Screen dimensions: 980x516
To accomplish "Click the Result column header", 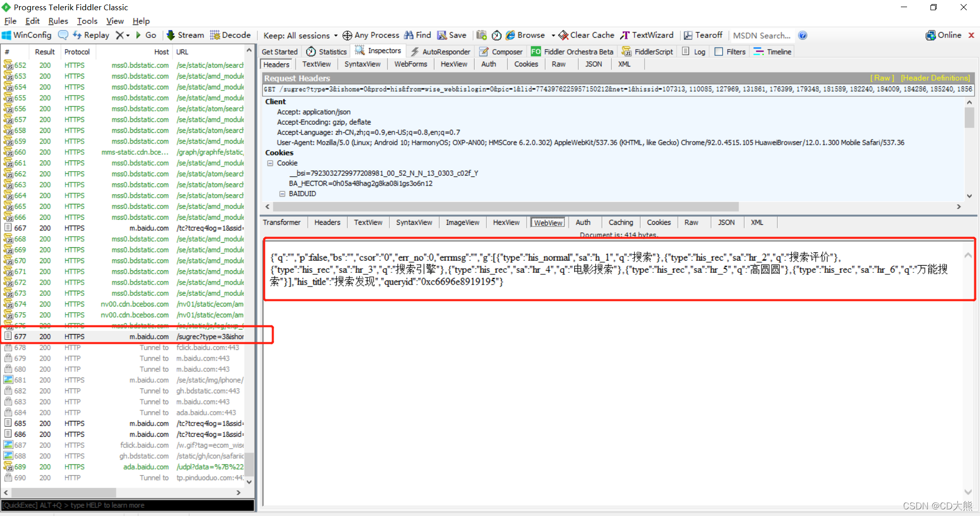I will coord(45,52).
